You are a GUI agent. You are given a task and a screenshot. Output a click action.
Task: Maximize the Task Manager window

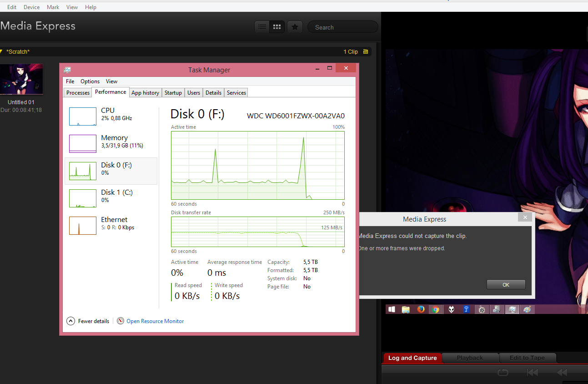tap(330, 68)
